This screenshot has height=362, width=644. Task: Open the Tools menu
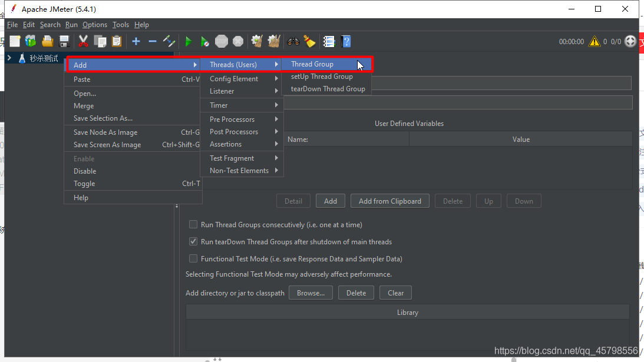121,25
